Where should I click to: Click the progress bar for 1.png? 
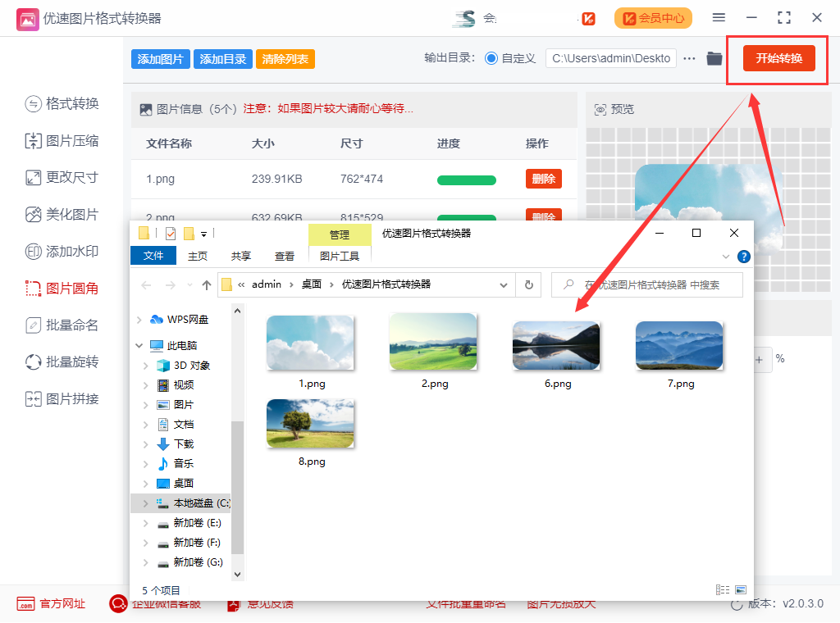[x=467, y=180]
